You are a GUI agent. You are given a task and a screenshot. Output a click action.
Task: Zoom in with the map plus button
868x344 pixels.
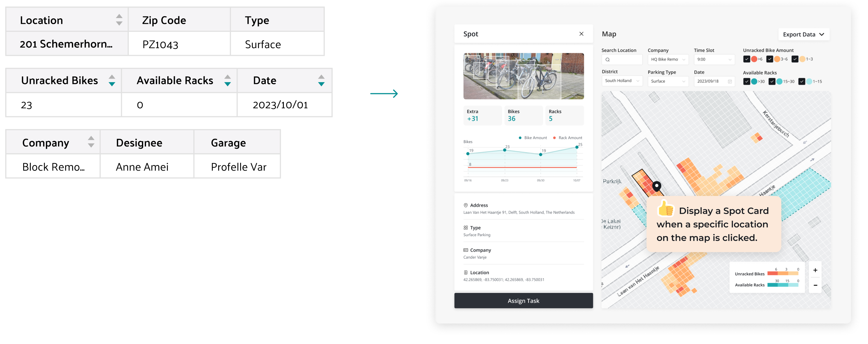point(815,270)
